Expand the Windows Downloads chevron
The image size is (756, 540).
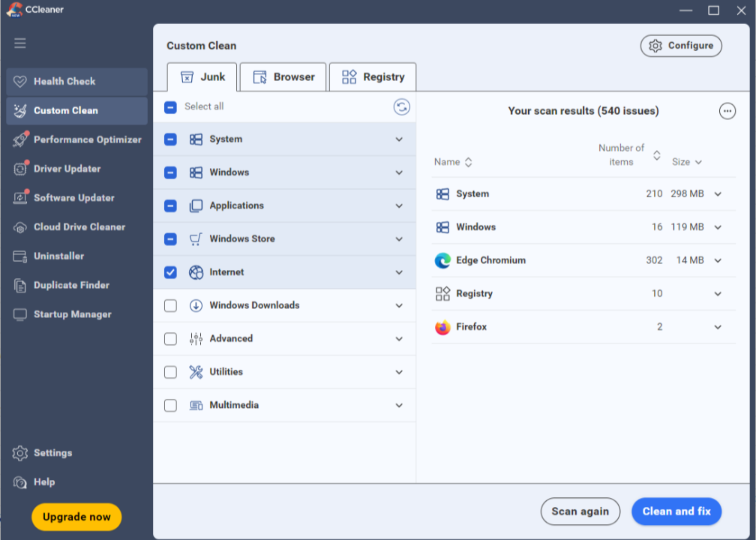[399, 306]
